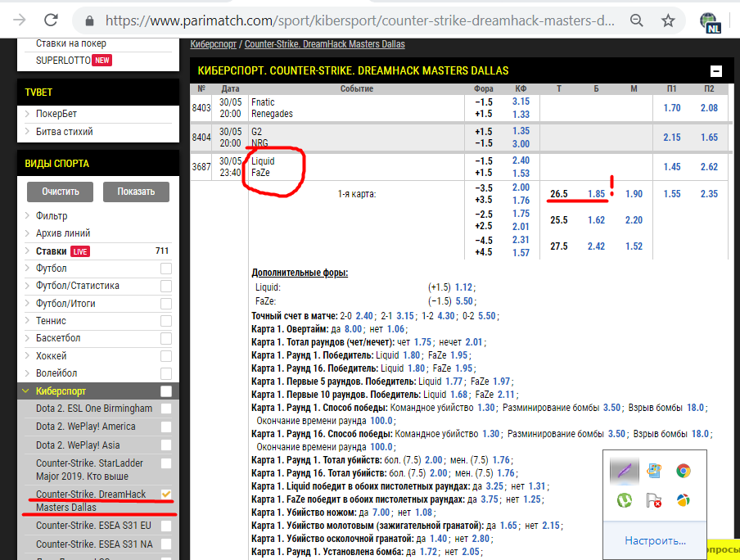Tick the Киберспорт category checkbox
The width and height of the screenshot is (740, 560).
[165, 391]
